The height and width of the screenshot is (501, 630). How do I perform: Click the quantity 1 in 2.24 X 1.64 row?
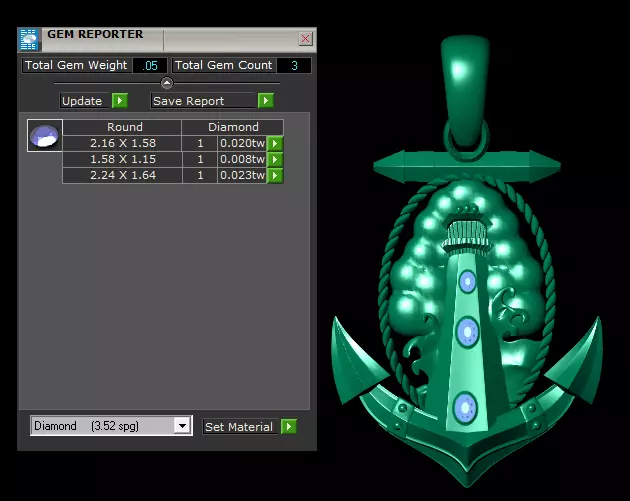200,176
